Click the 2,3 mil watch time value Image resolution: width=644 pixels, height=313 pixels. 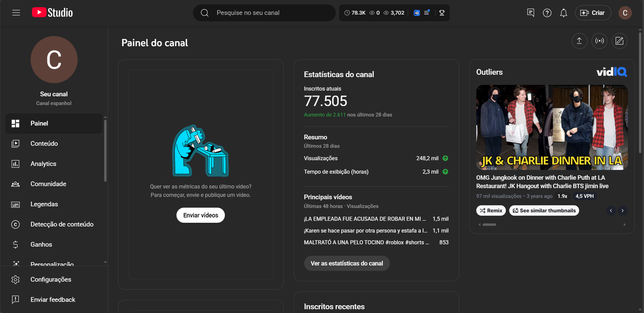(430, 172)
